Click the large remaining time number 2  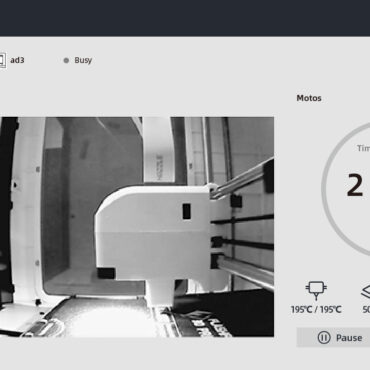[x=355, y=185]
